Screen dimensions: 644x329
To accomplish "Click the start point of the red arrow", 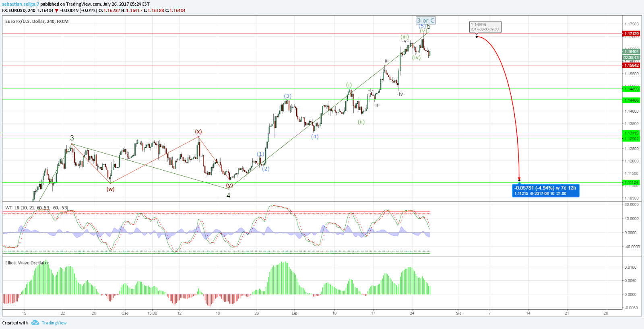I will pos(477,37).
